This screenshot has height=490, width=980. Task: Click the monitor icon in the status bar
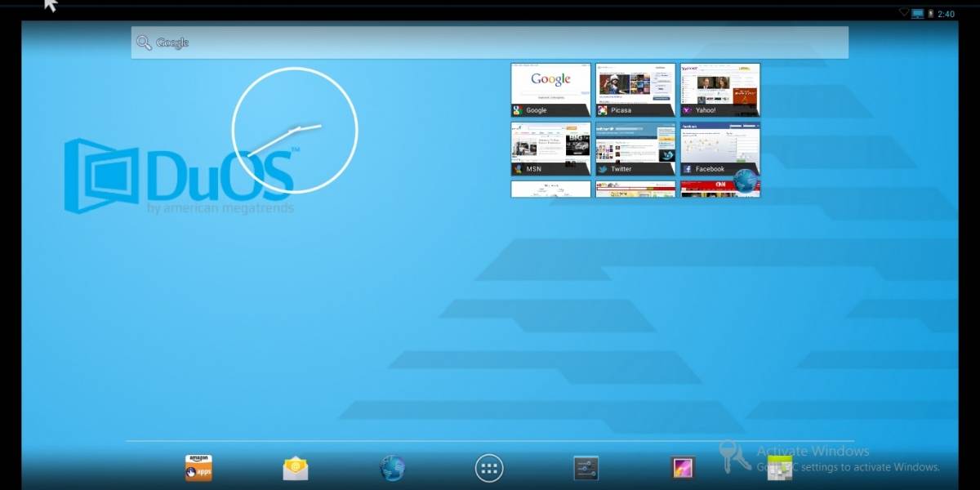point(918,14)
